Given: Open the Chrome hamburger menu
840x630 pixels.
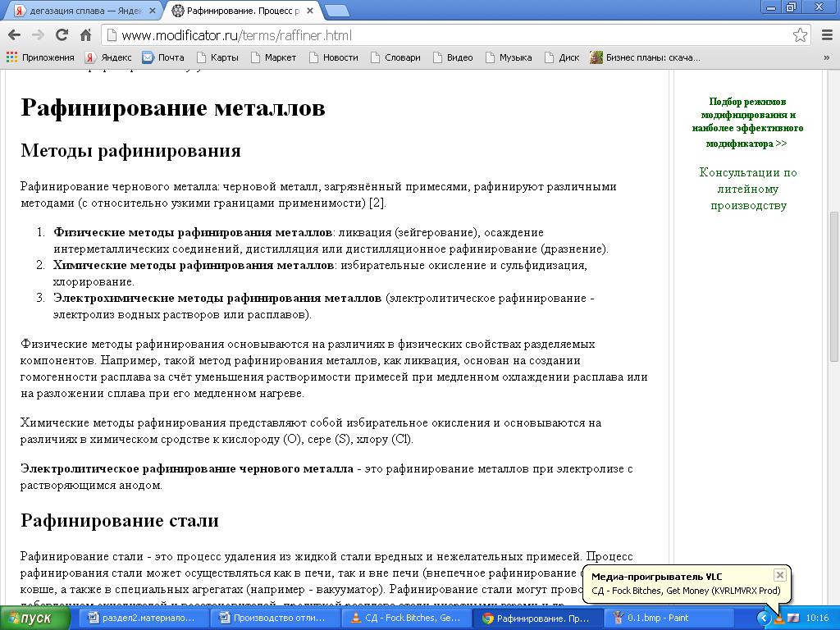Looking at the screenshot, I should tap(827, 35).
